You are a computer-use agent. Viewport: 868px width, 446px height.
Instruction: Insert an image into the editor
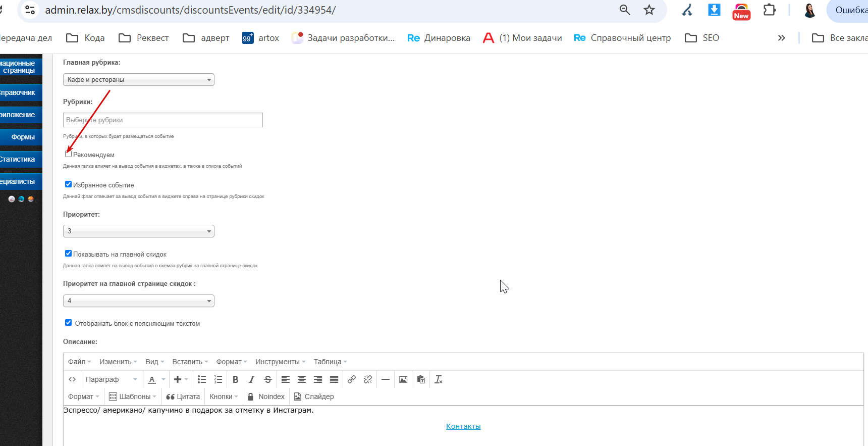(403, 379)
